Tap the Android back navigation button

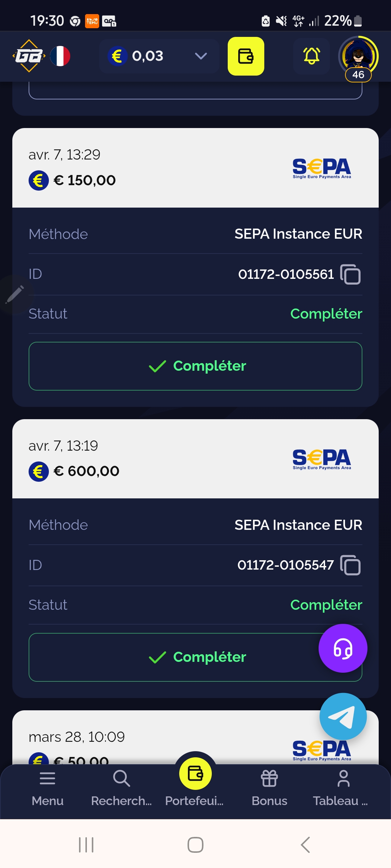(x=305, y=845)
